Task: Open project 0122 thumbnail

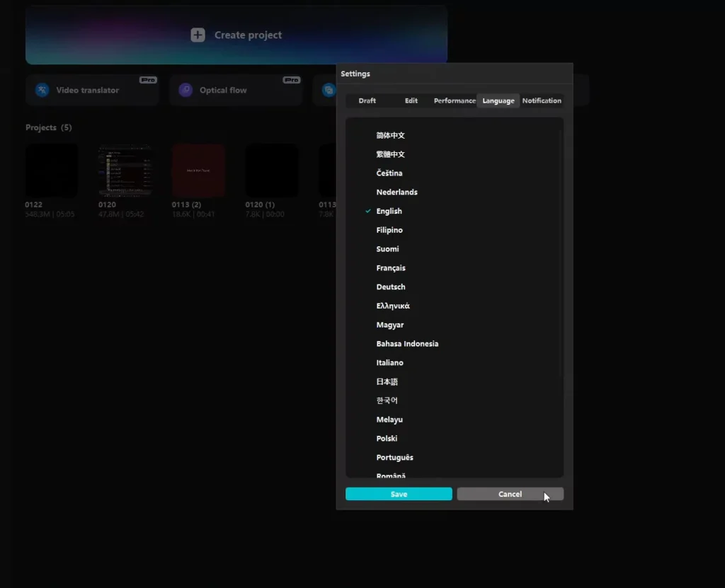Action: point(51,171)
